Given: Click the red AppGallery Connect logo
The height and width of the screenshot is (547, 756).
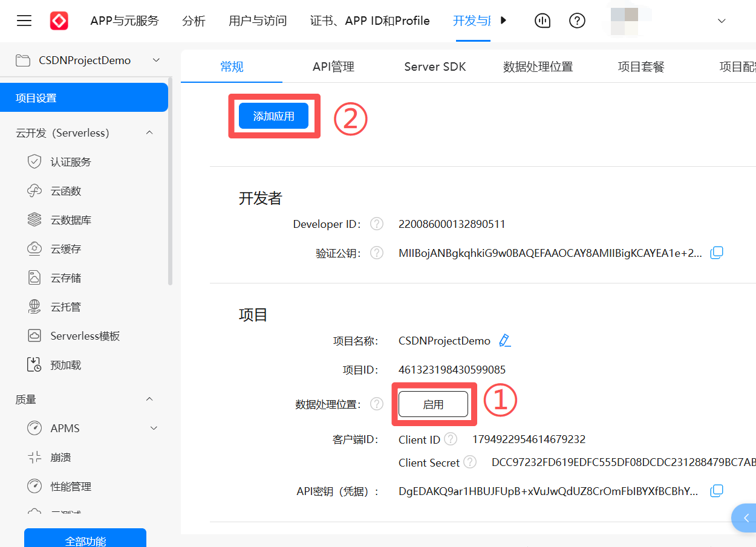Looking at the screenshot, I should pyautogui.click(x=59, y=21).
